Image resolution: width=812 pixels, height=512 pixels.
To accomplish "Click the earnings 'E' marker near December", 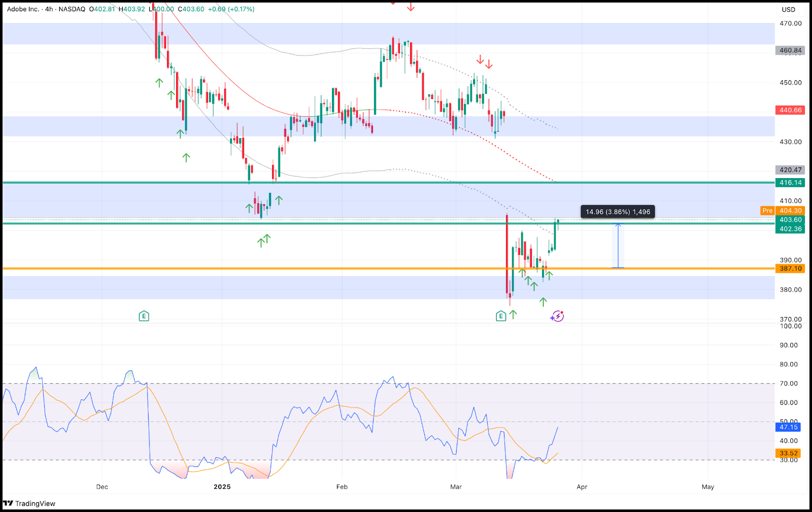I will click(144, 316).
